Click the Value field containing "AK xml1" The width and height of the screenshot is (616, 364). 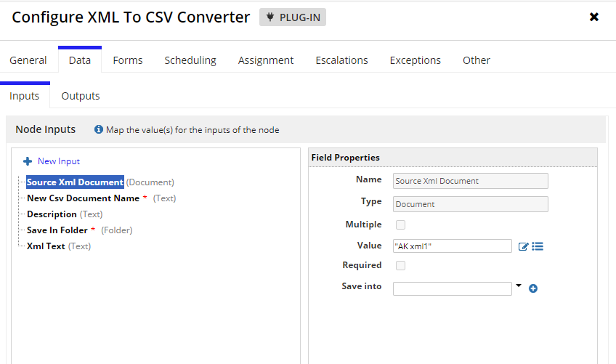pos(452,246)
